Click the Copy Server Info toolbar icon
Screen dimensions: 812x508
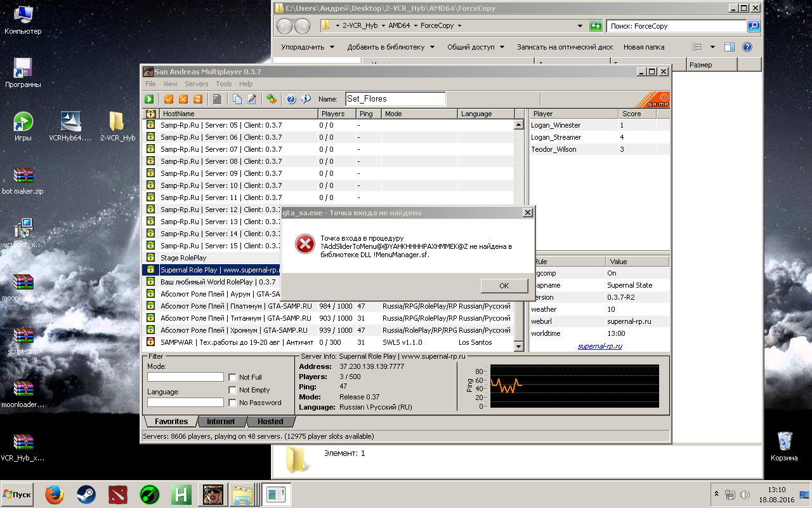(x=237, y=99)
